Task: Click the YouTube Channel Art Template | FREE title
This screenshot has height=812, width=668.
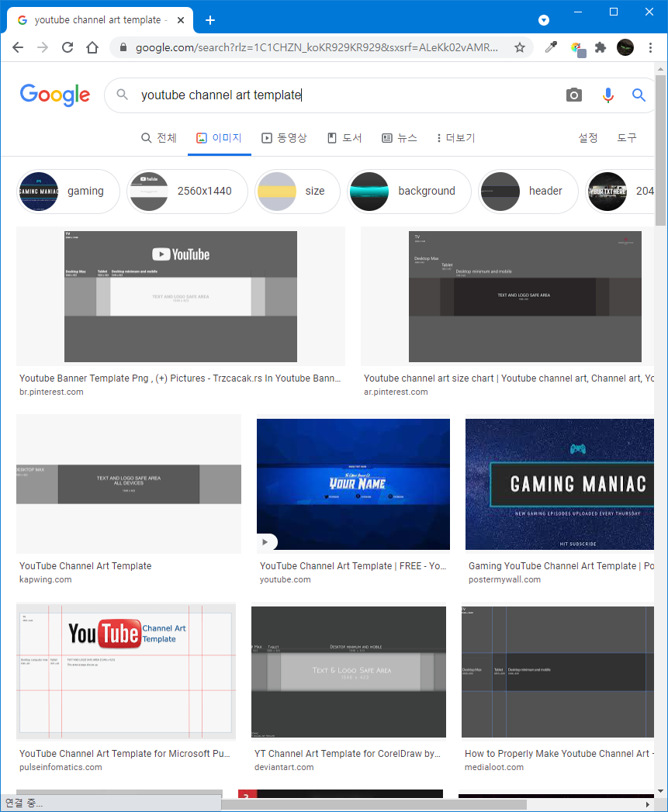Action: tap(353, 566)
